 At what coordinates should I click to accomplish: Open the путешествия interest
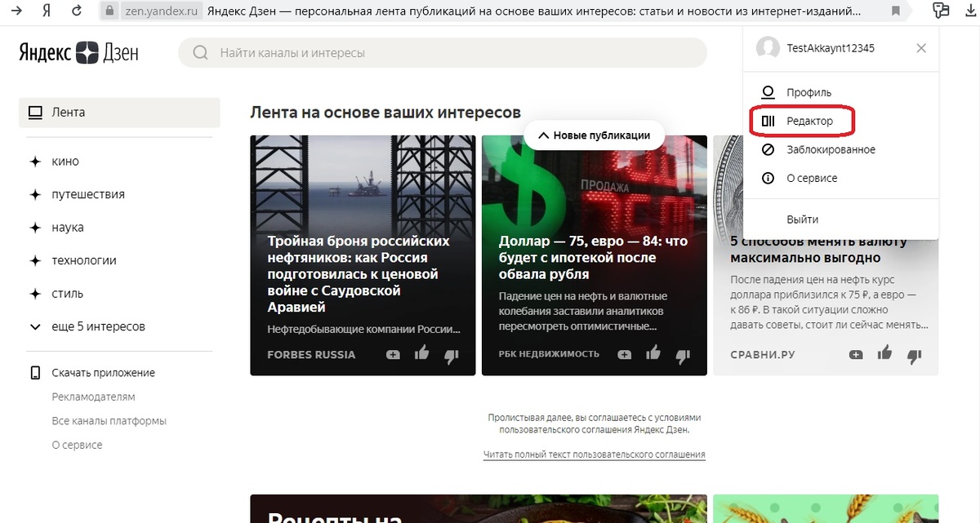click(x=88, y=194)
